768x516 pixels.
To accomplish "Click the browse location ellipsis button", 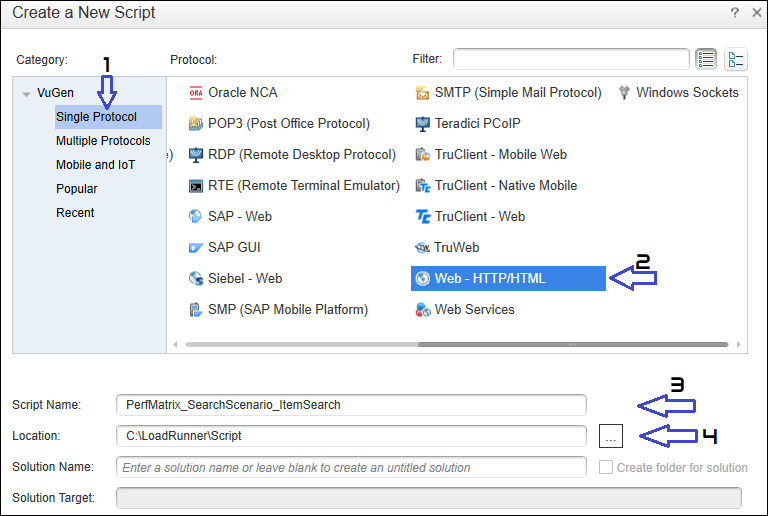I will click(x=612, y=436).
